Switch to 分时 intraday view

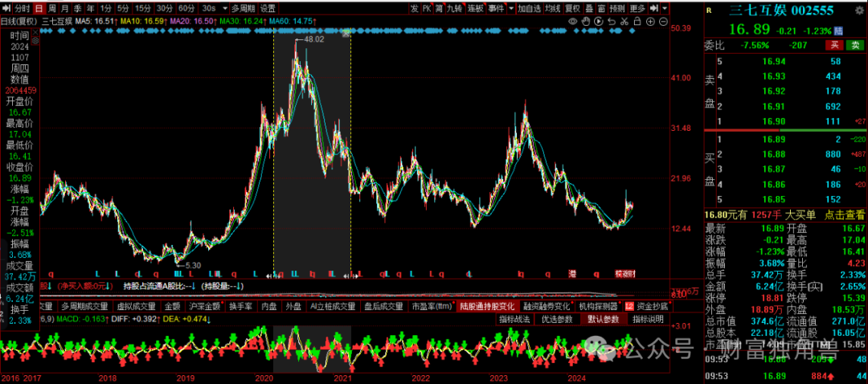23,8
